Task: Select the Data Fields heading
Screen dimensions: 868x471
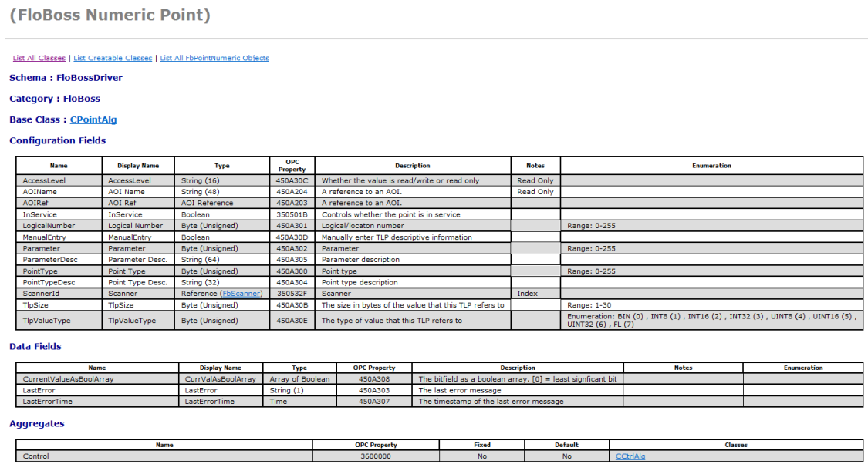Action: [x=35, y=347]
